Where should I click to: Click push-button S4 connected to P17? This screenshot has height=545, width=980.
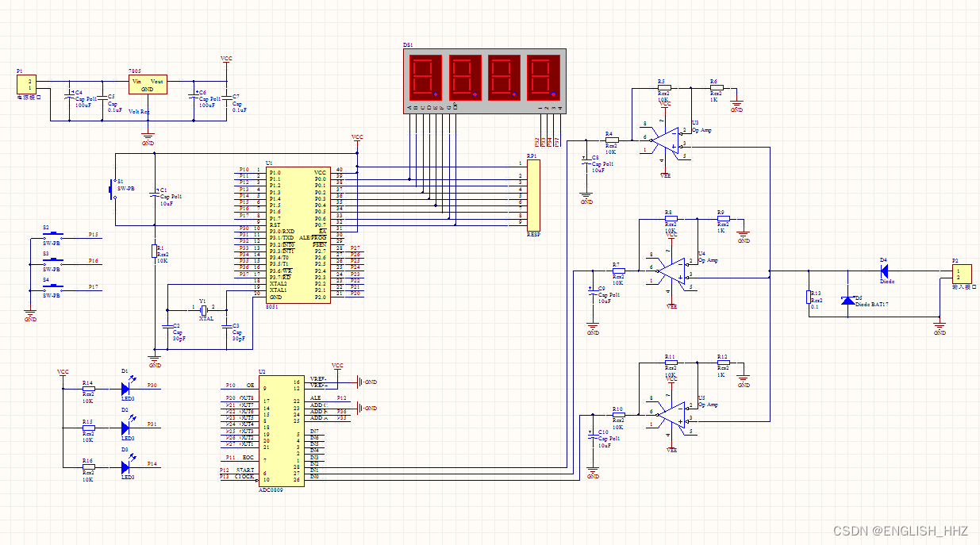53,287
